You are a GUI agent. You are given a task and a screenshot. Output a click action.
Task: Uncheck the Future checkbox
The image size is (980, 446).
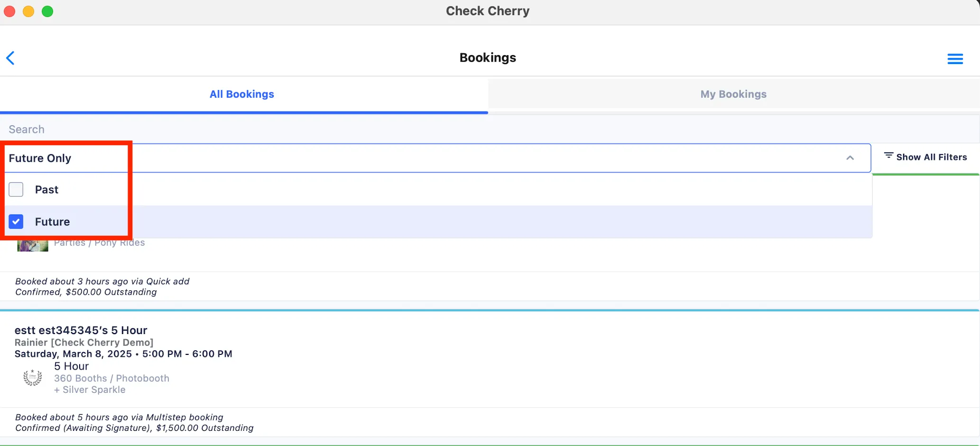click(16, 222)
